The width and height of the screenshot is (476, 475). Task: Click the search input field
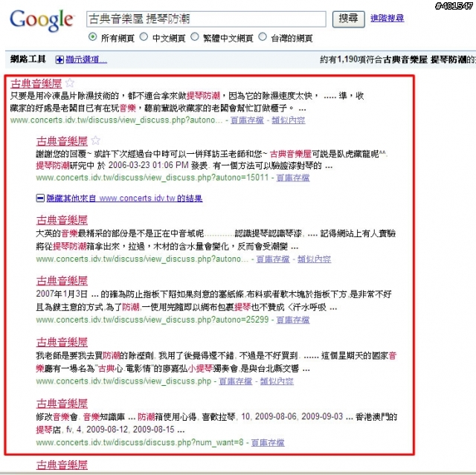click(207, 19)
